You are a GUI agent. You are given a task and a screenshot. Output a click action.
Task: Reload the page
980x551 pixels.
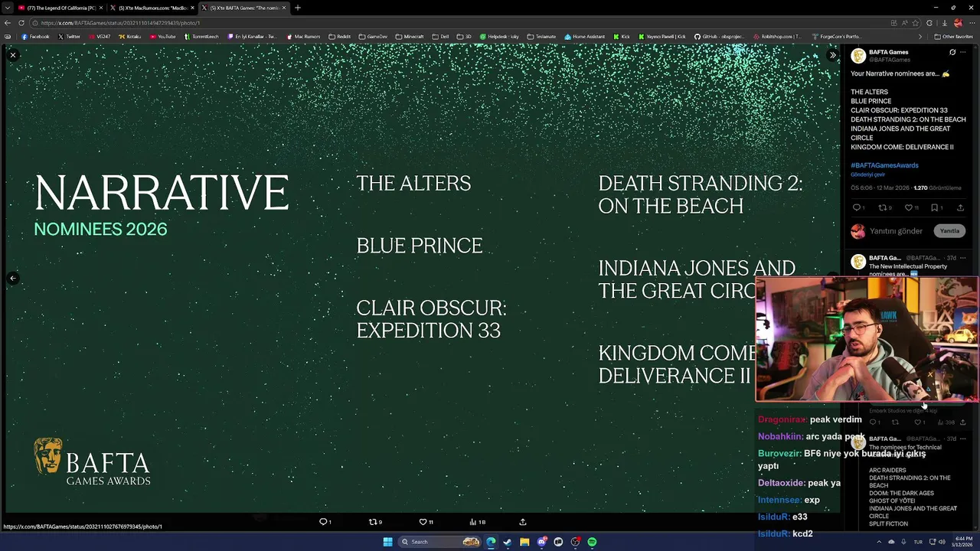coord(21,23)
